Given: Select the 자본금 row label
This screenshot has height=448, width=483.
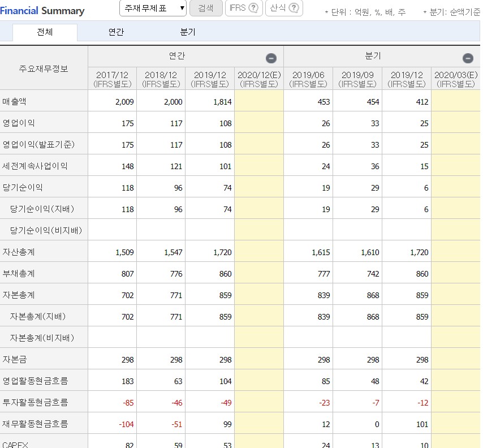Looking at the screenshot, I should [x=15, y=360].
